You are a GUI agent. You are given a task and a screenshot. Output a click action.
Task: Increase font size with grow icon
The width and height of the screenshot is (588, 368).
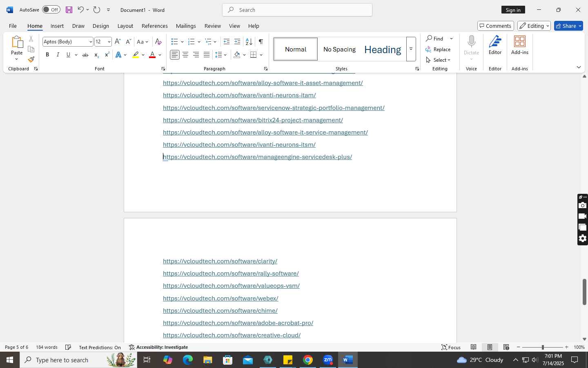click(x=118, y=42)
